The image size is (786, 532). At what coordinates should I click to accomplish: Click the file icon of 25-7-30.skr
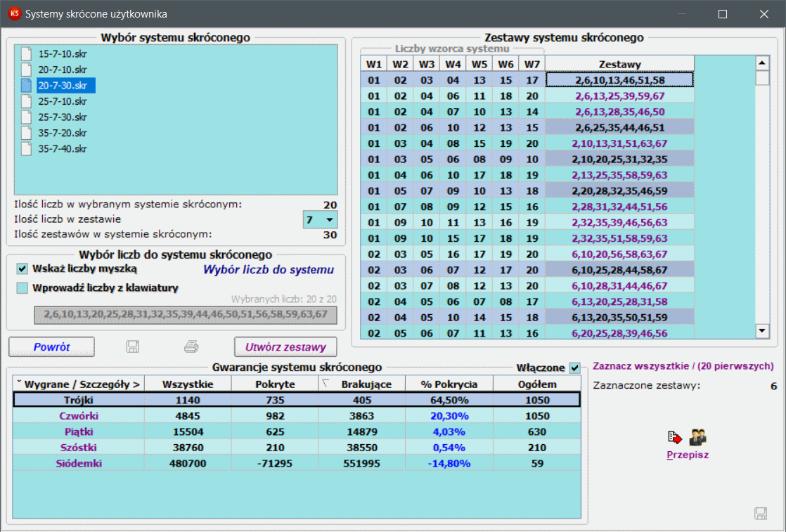pyautogui.click(x=26, y=117)
